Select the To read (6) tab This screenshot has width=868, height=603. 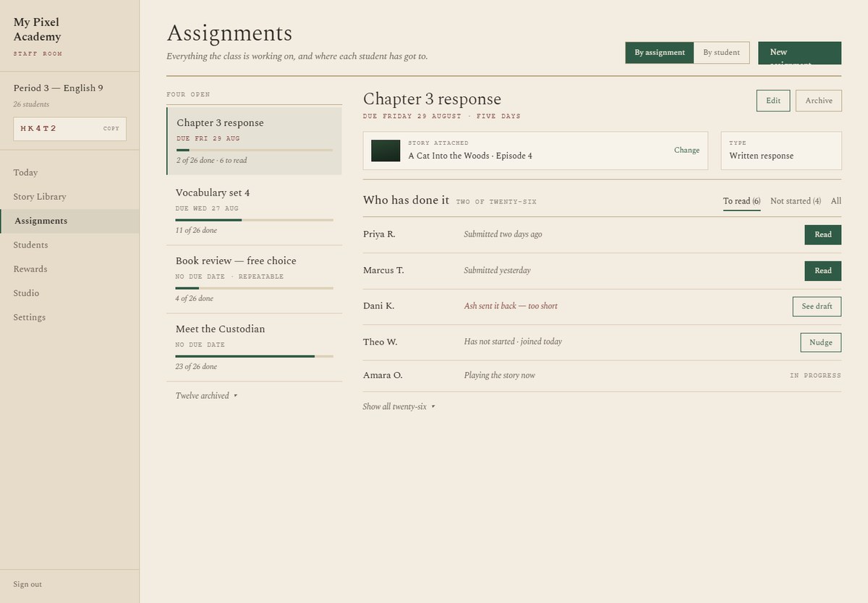point(741,201)
